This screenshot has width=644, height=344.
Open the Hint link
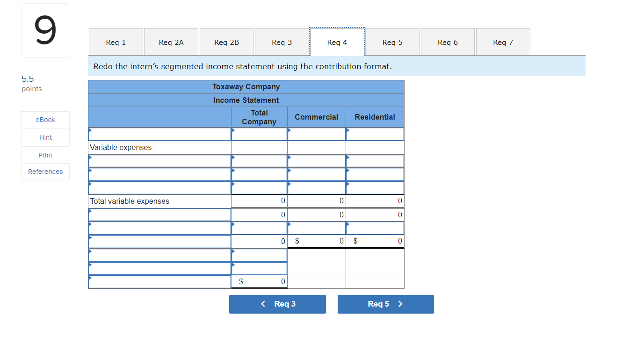(45, 137)
